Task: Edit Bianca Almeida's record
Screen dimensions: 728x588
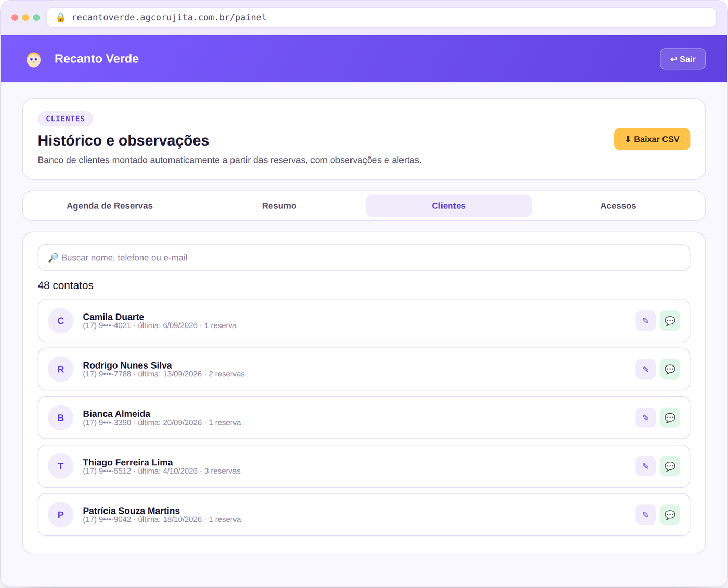Action: (645, 417)
